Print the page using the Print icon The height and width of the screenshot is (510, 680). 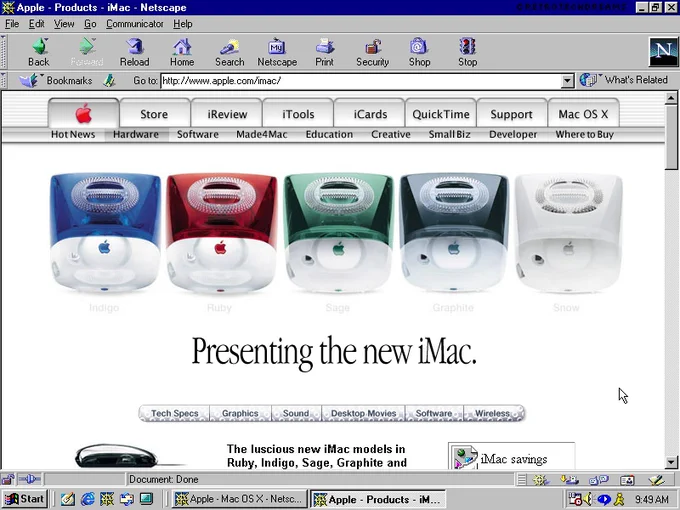coord(324,52)
